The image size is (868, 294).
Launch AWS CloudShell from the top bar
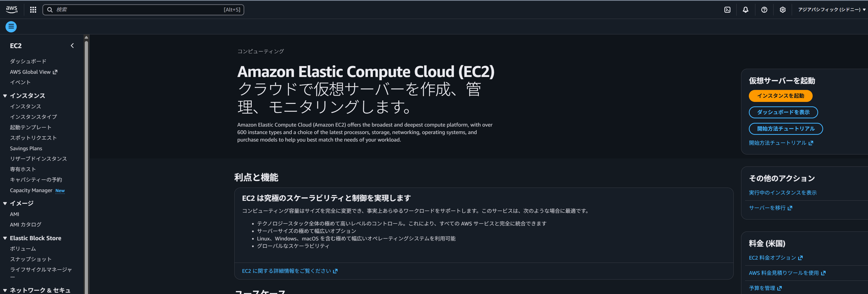pos(727,9)
